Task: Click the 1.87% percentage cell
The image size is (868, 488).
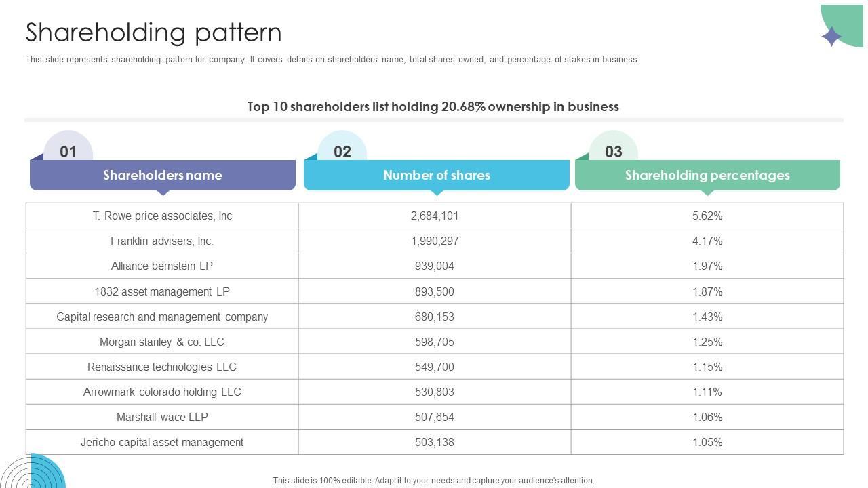Action: click(x=707, y=291)
